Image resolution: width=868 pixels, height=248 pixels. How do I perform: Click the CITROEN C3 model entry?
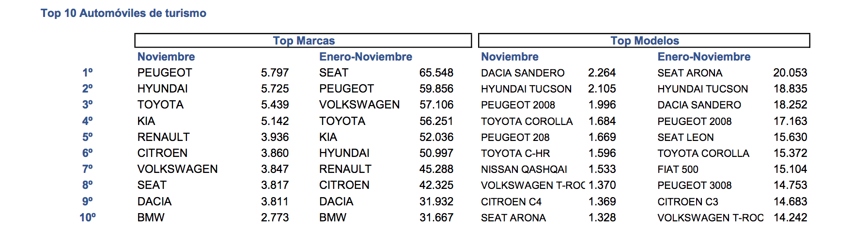point(688,201)
